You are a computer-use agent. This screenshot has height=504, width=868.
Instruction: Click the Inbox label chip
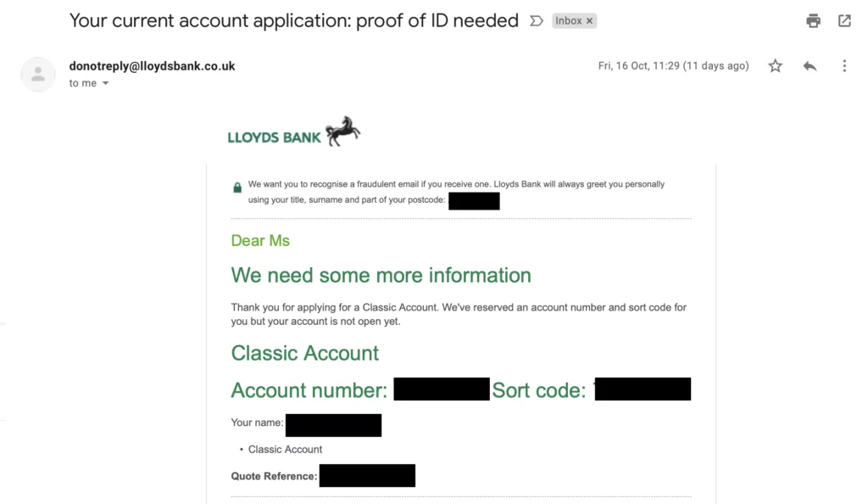[x=569, y=21]
